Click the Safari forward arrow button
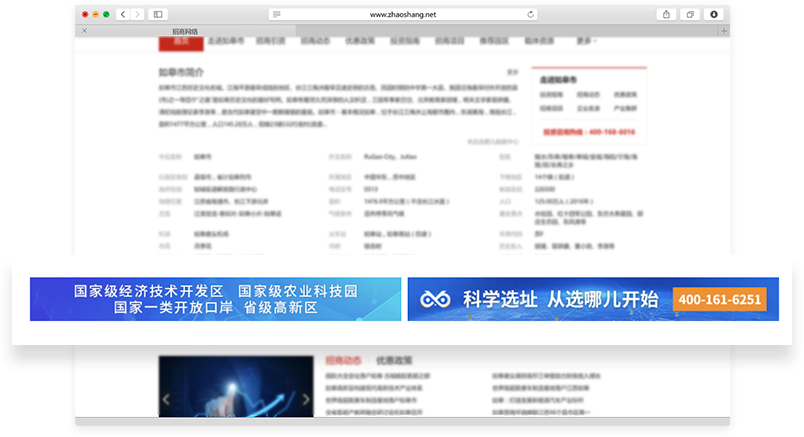804x437 pixels. pyautogui.click(x=136, y=15)
